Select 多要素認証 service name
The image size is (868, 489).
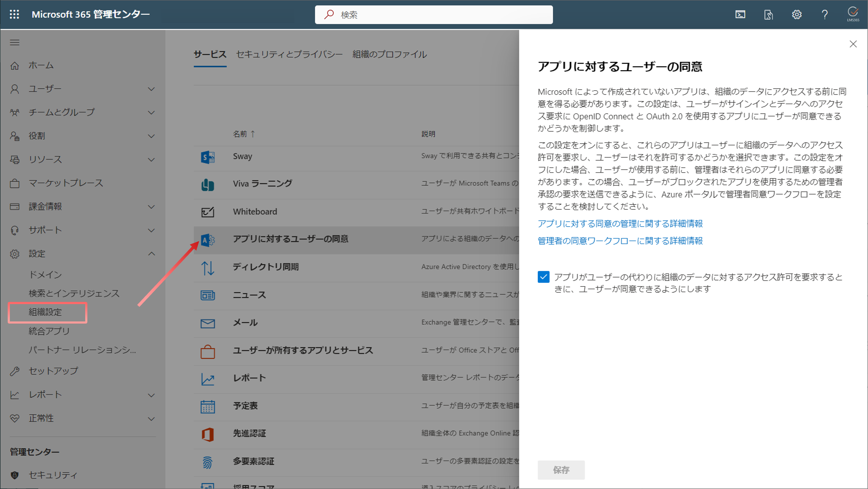(254, 461)
